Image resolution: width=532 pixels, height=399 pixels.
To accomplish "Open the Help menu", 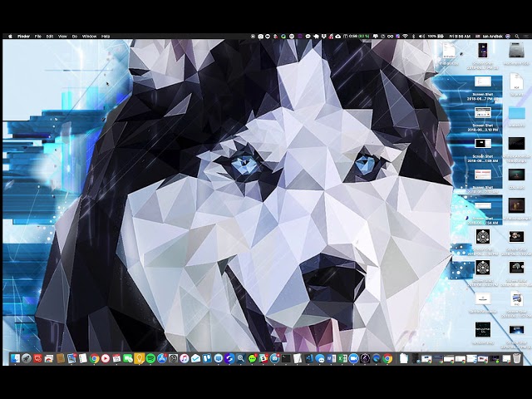I will 106,36.
